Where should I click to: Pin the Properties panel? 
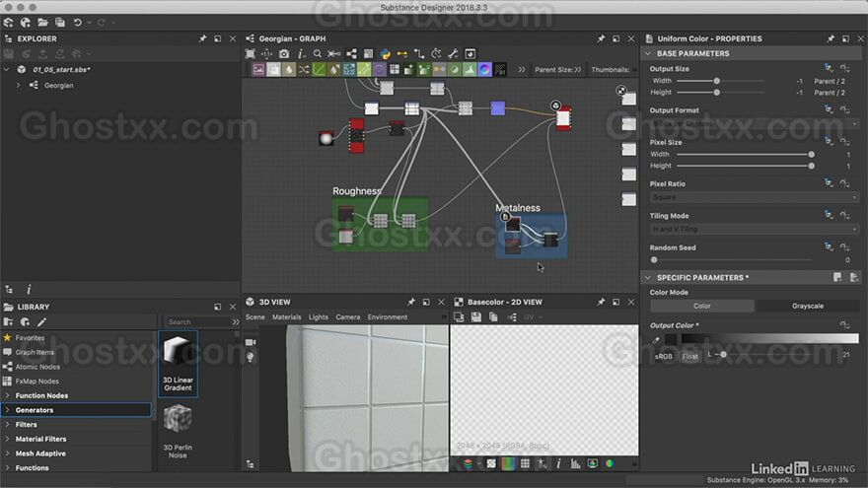(831, 38)
